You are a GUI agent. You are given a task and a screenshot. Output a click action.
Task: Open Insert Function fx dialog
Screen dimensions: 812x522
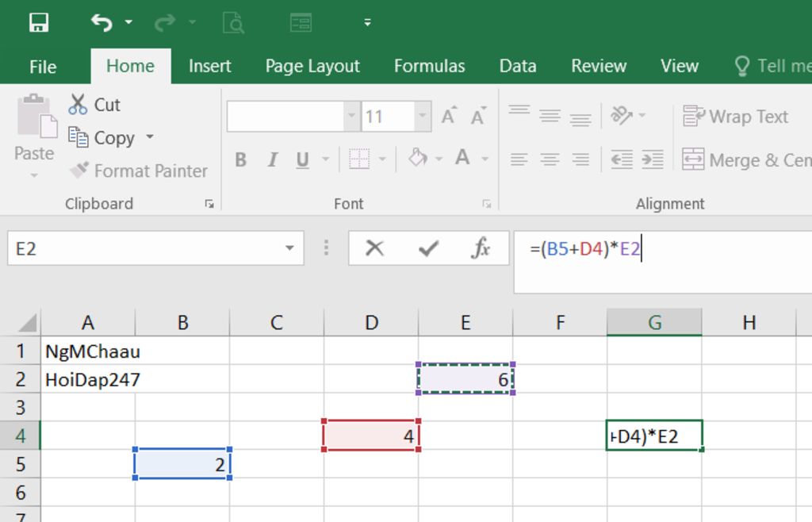coord(481,249)
